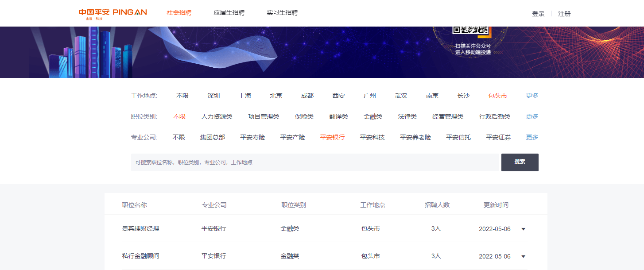Expand 更多 in the 职位类别 row

tap(532, 116)
